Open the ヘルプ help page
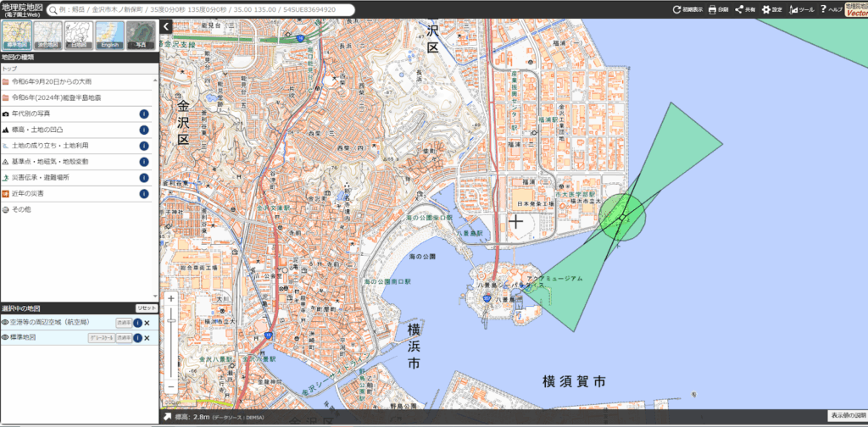The width and height of the screenshot is (868, 427). pyautogui.click(x=831, y=9)
